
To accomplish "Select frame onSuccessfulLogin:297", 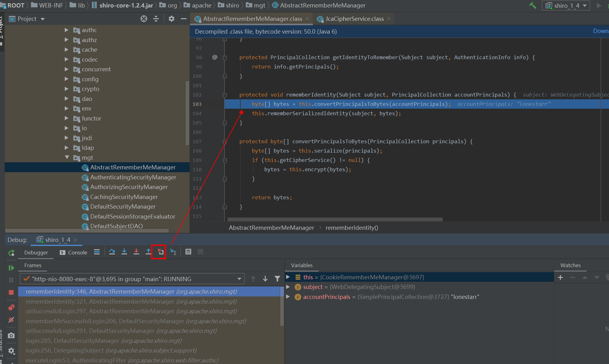I will [x=149, y=311].
